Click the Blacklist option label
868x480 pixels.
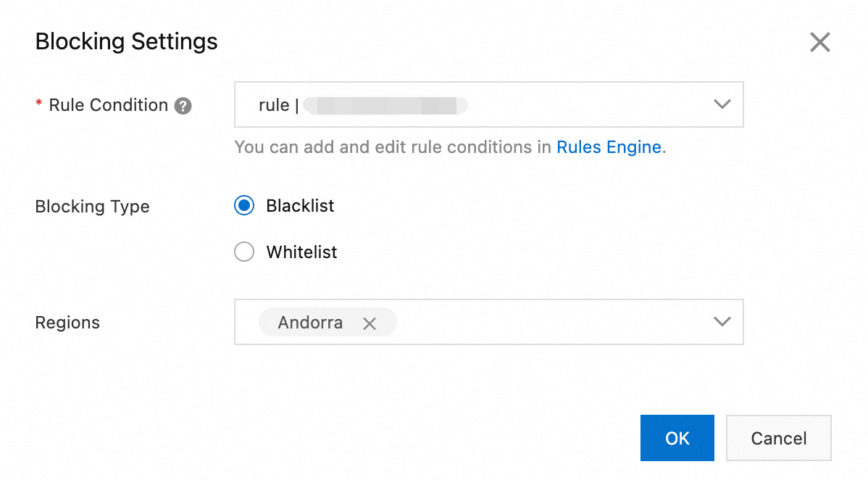click(300, 206)
